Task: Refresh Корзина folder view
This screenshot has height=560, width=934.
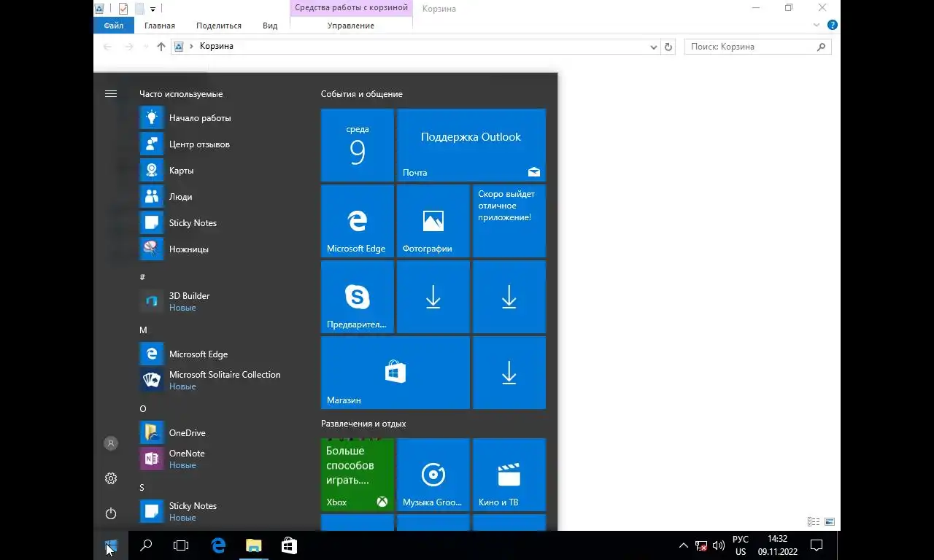Action: (668, 47)
